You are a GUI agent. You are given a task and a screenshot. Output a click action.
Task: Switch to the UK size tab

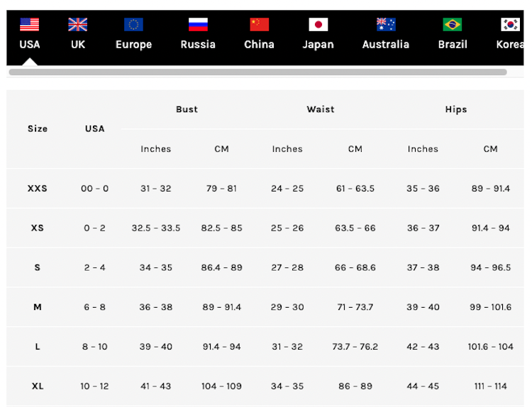coord(78,45)
